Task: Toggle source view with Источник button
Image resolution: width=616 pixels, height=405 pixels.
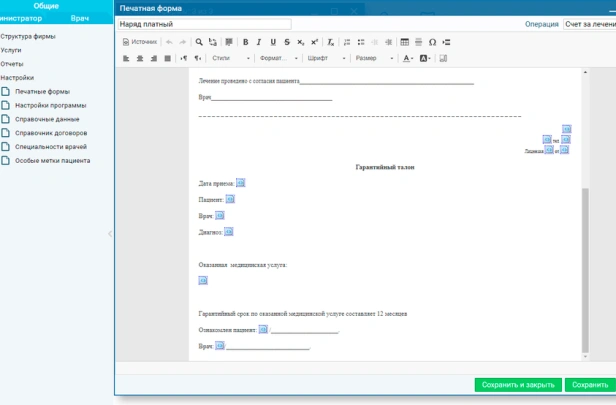Action: (140, 42)
